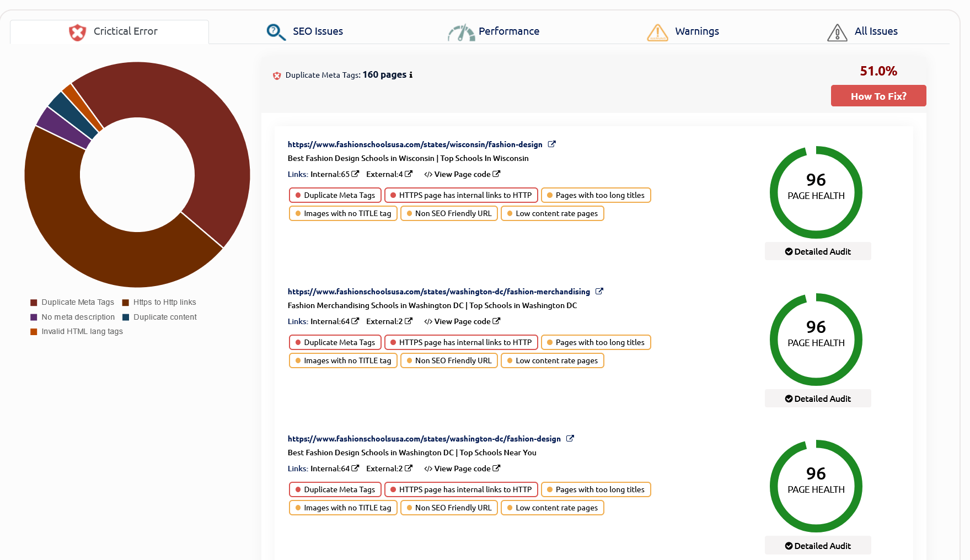Screen dimensions: 970x560
Task: Click the External:4 links icon
Action: coord(408,174)
